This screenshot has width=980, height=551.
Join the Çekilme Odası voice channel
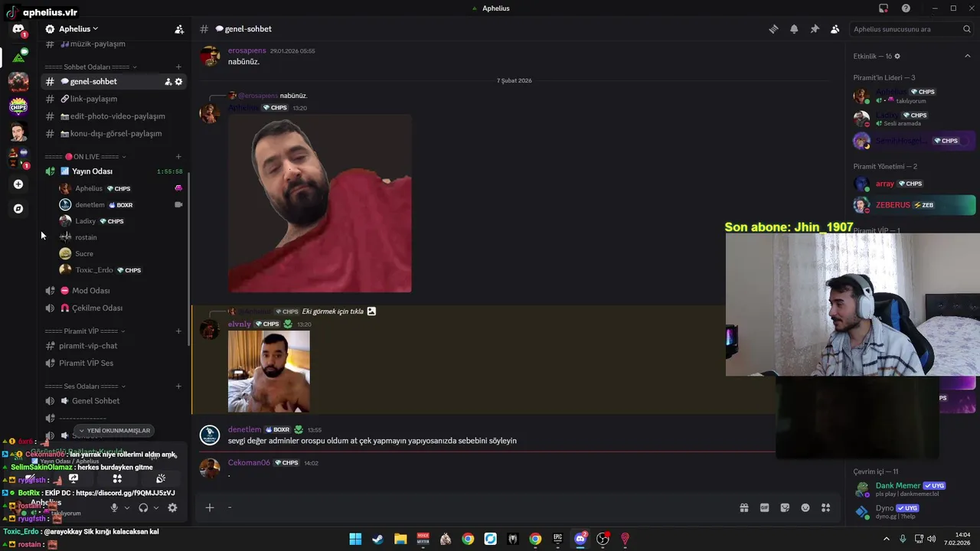[115, 308]
